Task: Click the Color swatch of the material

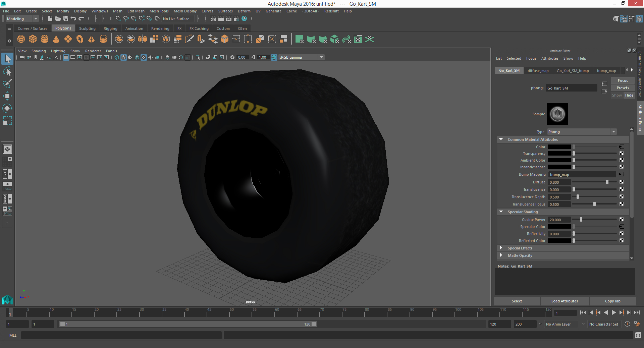Action: 559,147
